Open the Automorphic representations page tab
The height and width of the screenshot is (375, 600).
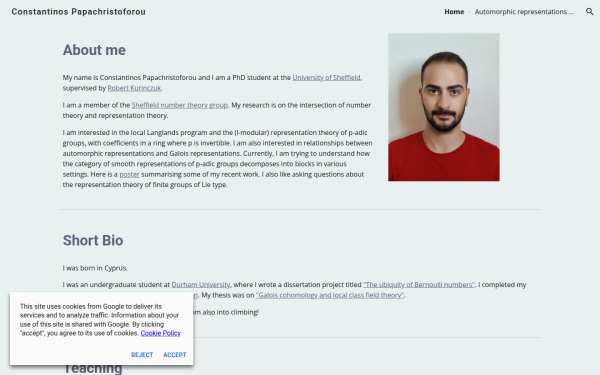coord(524,12)
